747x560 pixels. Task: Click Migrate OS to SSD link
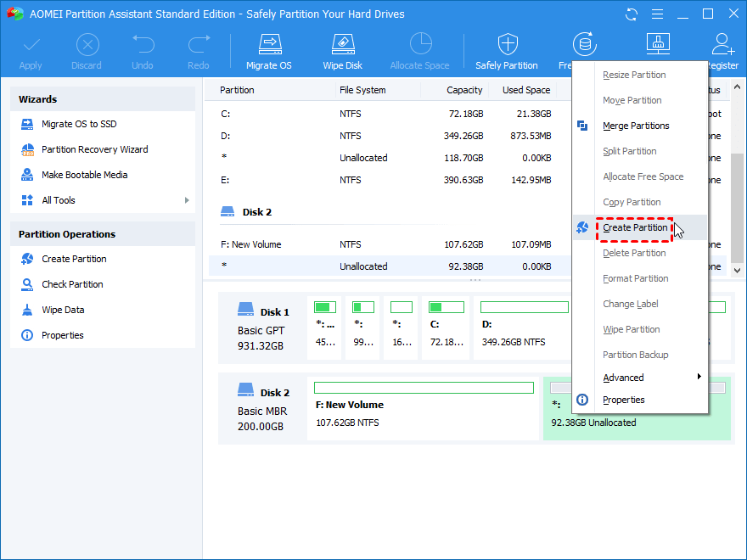click(x=79, y=124)
